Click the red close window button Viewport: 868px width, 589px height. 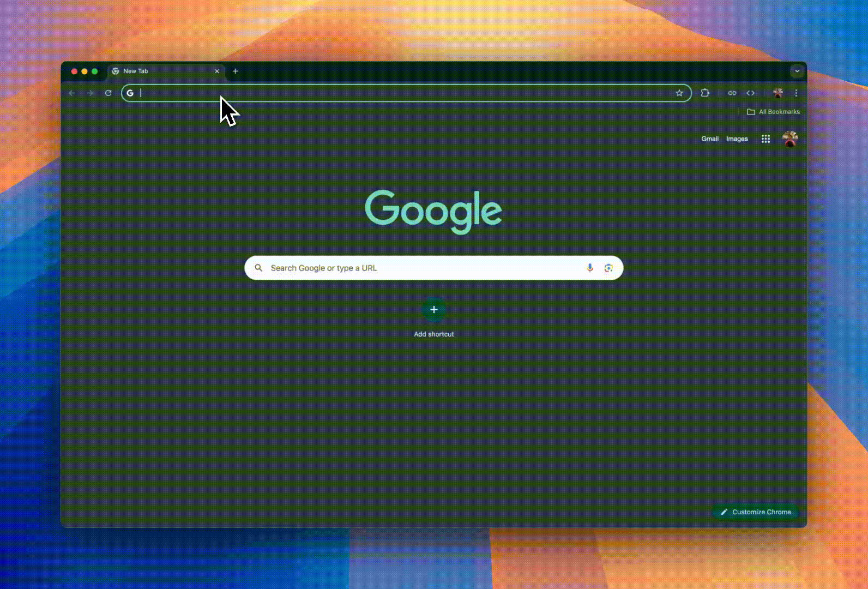[x=74, y=71]
